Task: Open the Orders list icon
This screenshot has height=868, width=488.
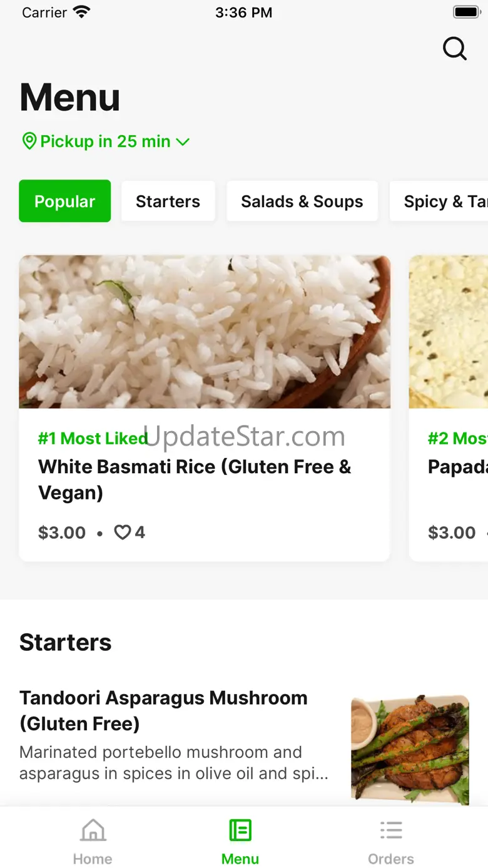Action: (391, 830)
